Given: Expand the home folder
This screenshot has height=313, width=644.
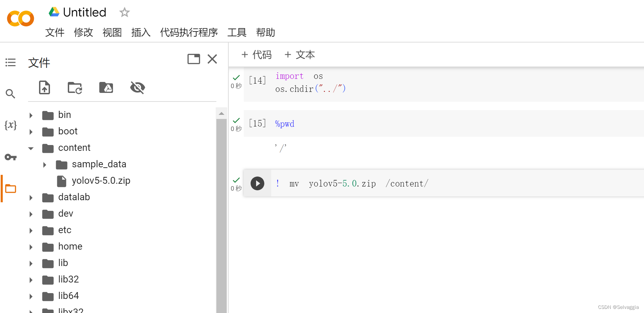Looking at the screenshot, I should (31, 247).
